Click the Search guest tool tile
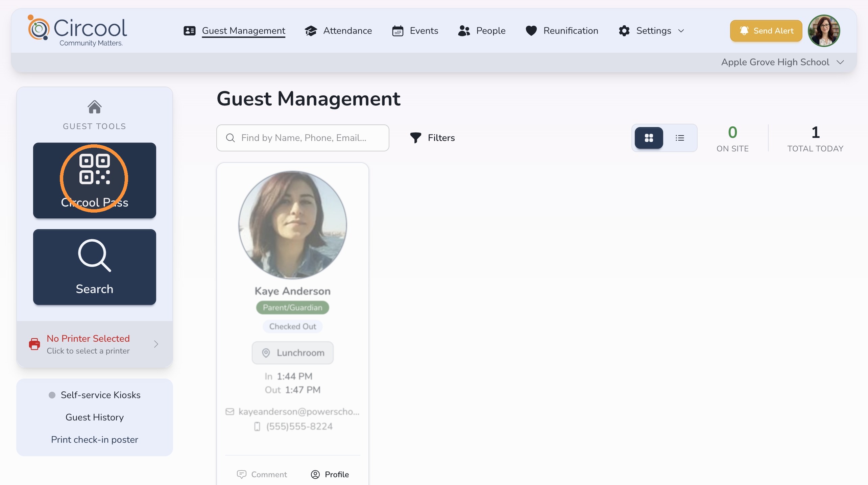Screen dimensions: 868x485 point(94,267)
